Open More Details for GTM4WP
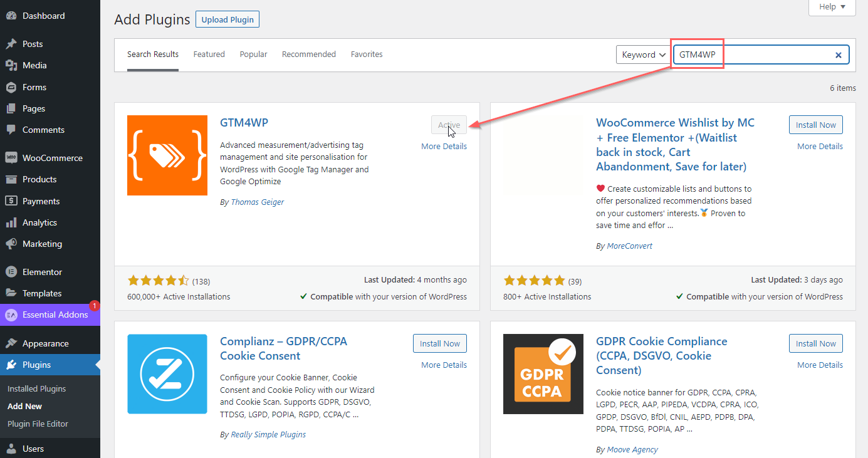Screen dimensions: 868x458 click(444, 146)
